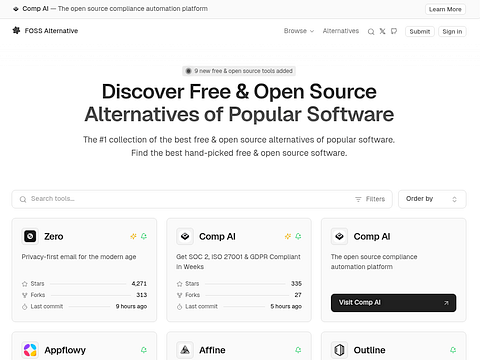This screenshot has height=360, width=480.
Task: Click the Learn More banner button
Action: click(x=445, y=9)
